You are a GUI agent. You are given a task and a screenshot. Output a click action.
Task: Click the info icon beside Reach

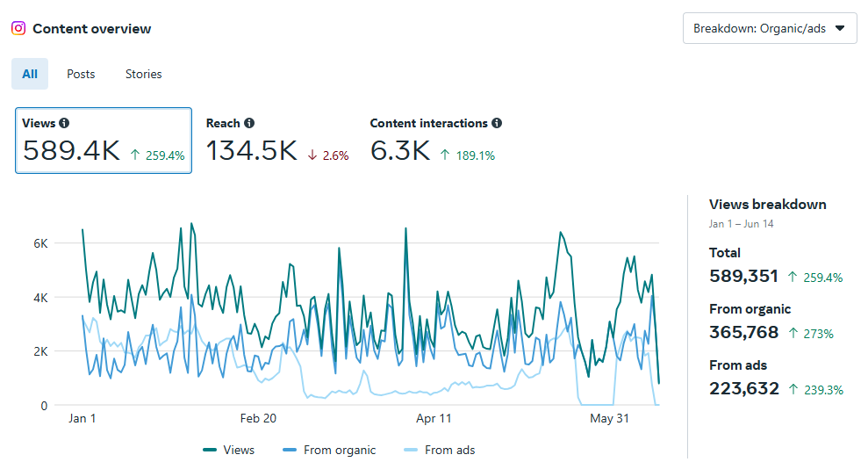(x=249, y=124)
